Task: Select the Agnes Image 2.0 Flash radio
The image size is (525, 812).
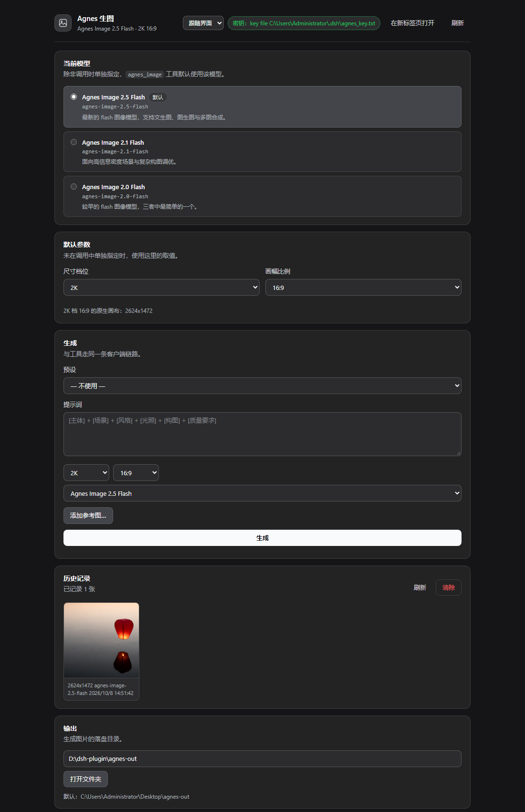Action: [x=73, y=186]
